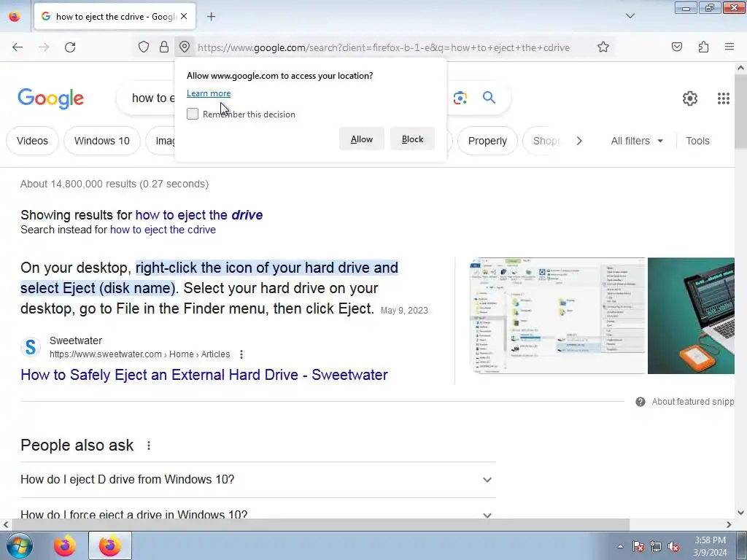Click the location permission pin icon
Image resolution: width=747 pixels, height=560 pixels.
point(185,47)
